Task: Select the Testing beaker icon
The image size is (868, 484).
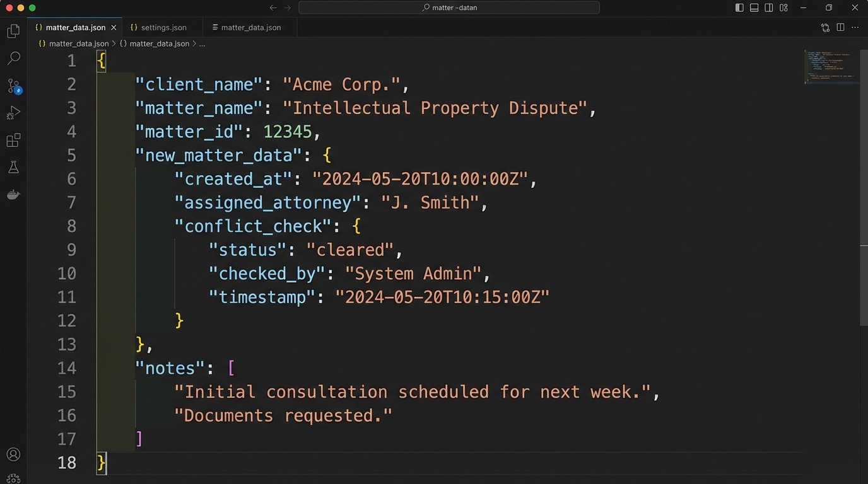Action: 13,166
